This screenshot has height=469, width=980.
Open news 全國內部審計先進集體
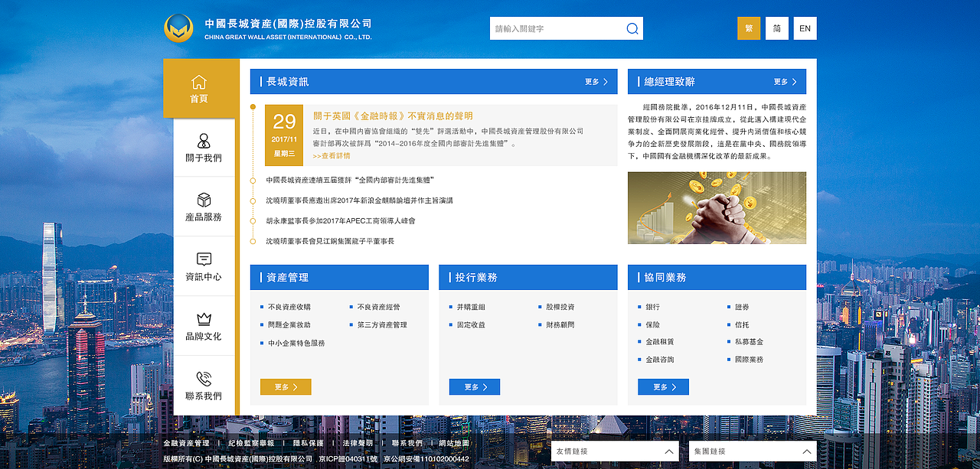(x=351, y=180)
